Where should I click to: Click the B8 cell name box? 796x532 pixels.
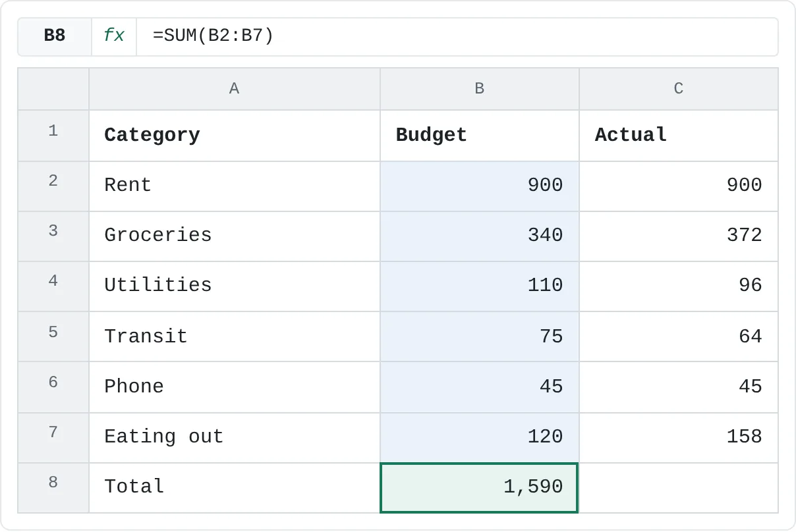[x=55, y=36]
